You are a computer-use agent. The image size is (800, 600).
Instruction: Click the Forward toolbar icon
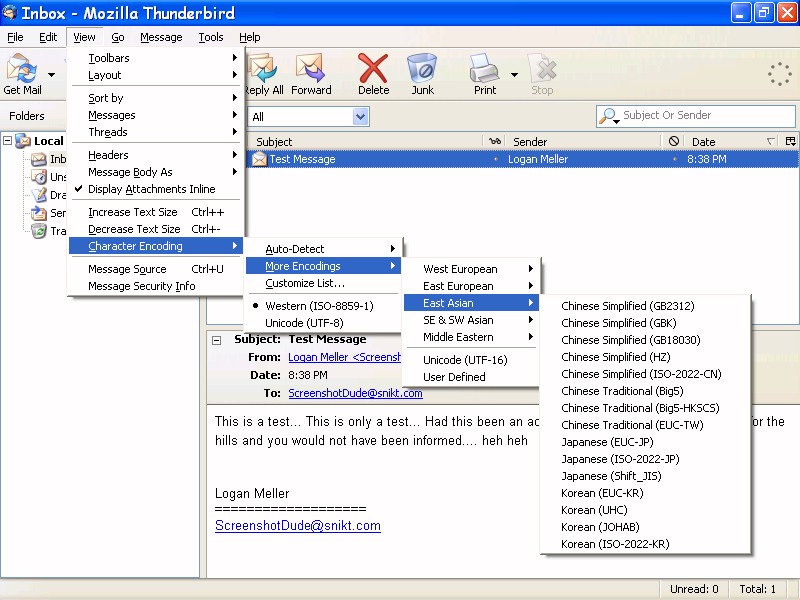pos(310,68)
